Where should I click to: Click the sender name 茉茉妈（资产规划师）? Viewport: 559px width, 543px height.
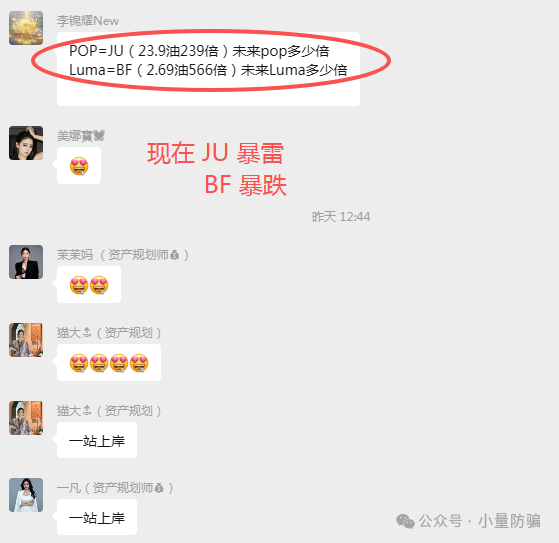pos(123,255)
